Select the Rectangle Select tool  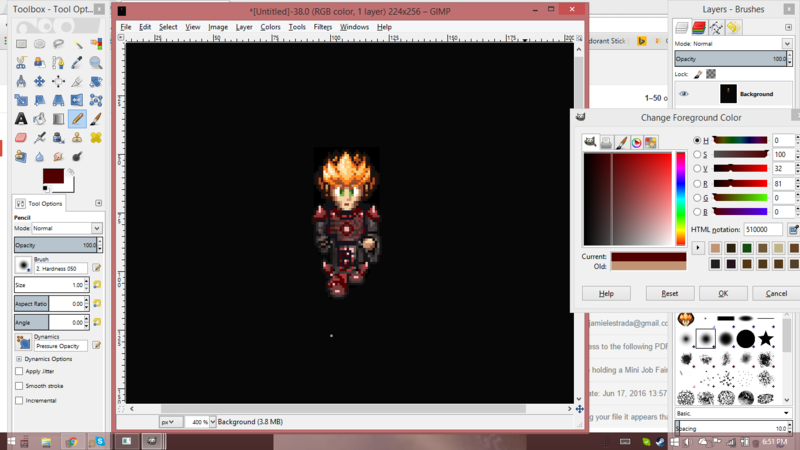point(21,44)
